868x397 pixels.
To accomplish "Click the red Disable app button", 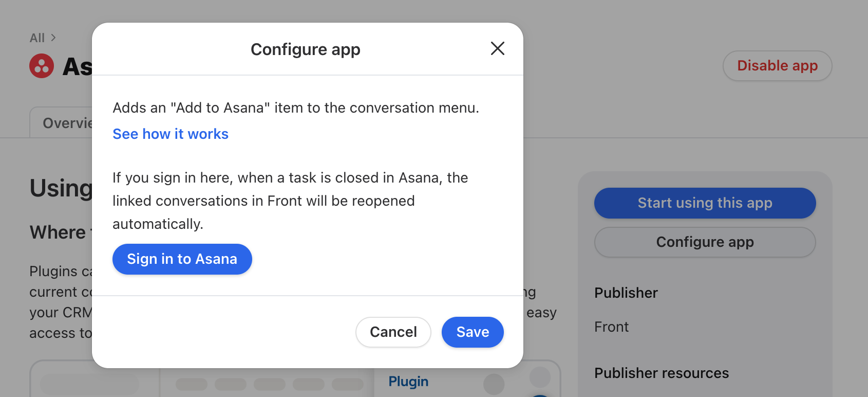I will tap(777, 66).
